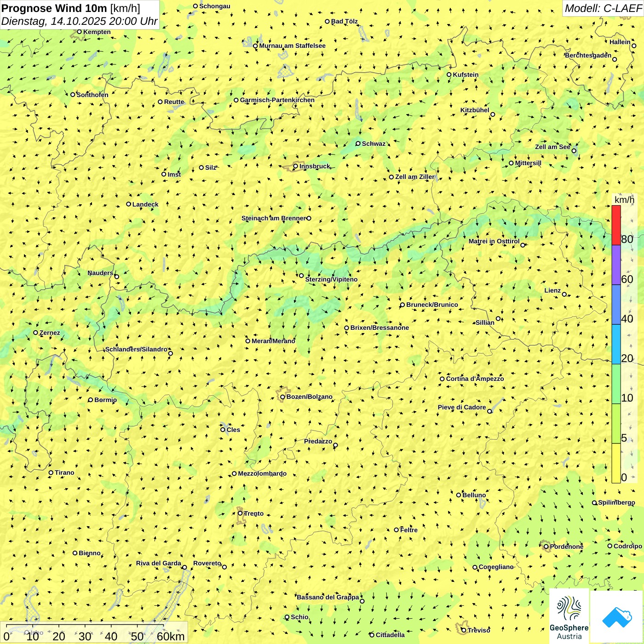This screenshot has width=644, height=644.
Task: Click the Sonthofen city label
Action: click(x=92, y=95)
